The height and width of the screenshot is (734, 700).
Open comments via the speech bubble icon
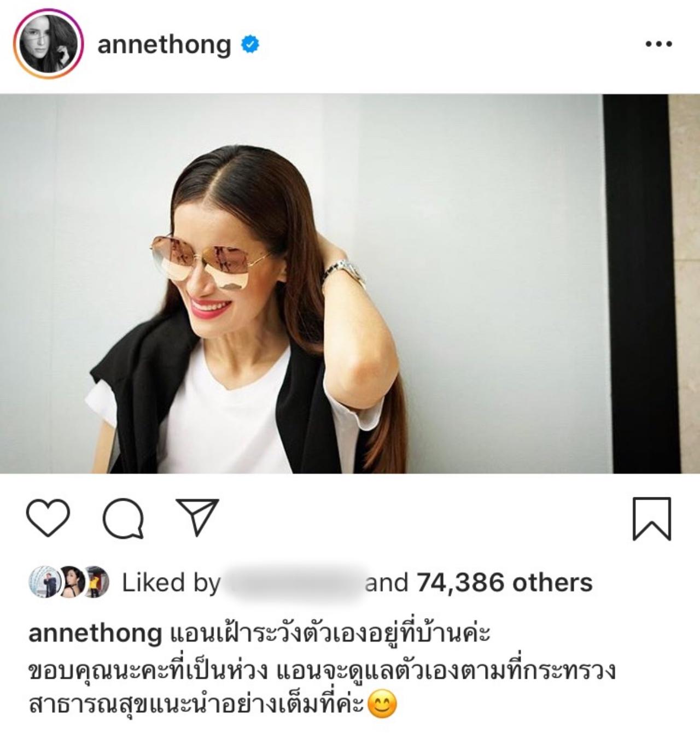(124, 518)
